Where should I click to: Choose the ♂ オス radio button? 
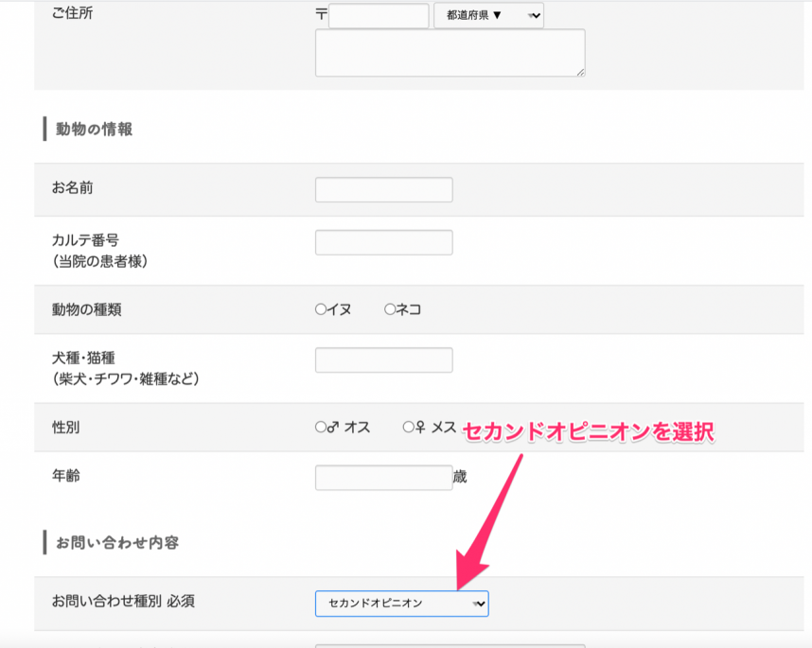[321, 428]
